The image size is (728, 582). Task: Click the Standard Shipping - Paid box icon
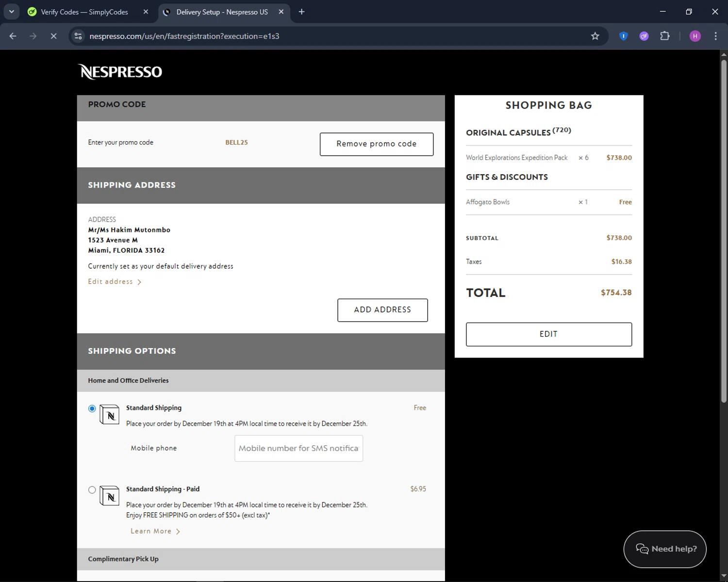click(x=110, y=496)
